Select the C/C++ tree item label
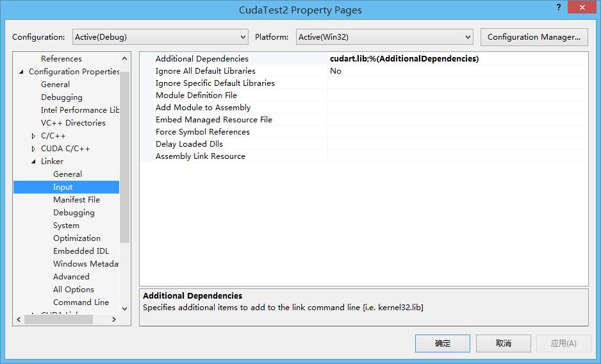The height and width of the screenshot is (364, 601). [x=53, y=136]
